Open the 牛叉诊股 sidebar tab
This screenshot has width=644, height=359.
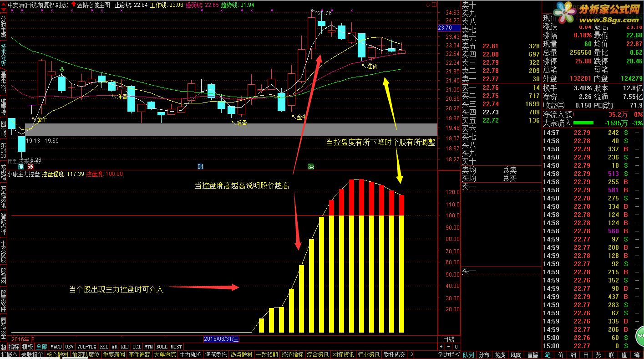tap(4, 251)
